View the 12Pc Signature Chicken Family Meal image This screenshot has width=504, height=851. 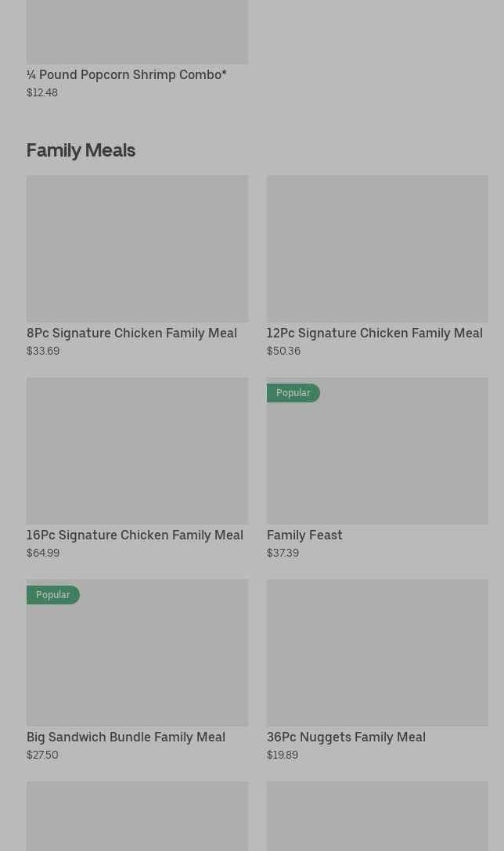[x=377, y=248]
